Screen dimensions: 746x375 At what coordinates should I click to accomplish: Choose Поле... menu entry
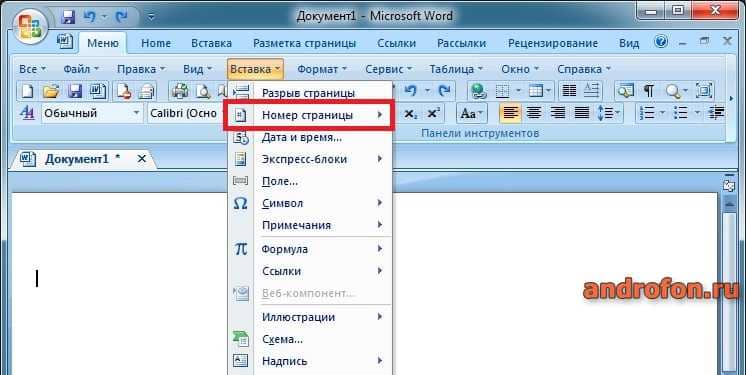[x=311, y=181]
